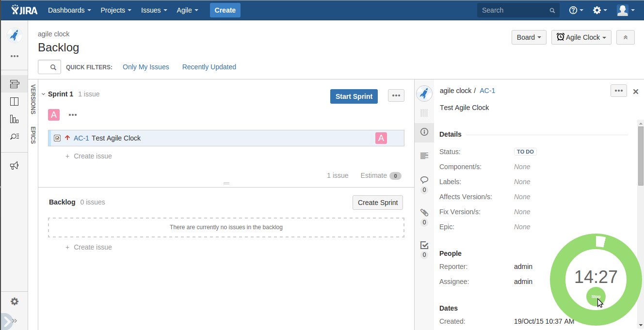Click the assignee avatar on the AC-1 row
Viewport: 644px width, 330px height.
point(381,138)
